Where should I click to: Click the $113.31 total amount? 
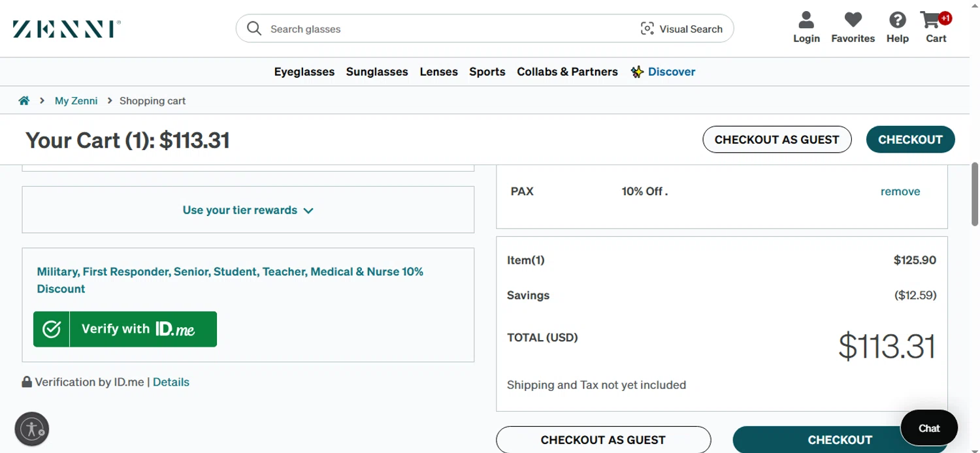tap(887, 346)
